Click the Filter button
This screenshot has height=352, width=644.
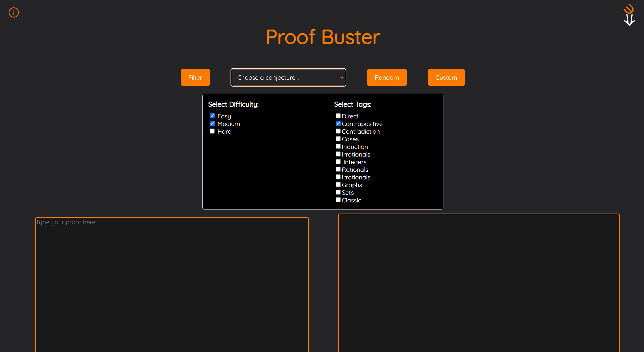195,77
